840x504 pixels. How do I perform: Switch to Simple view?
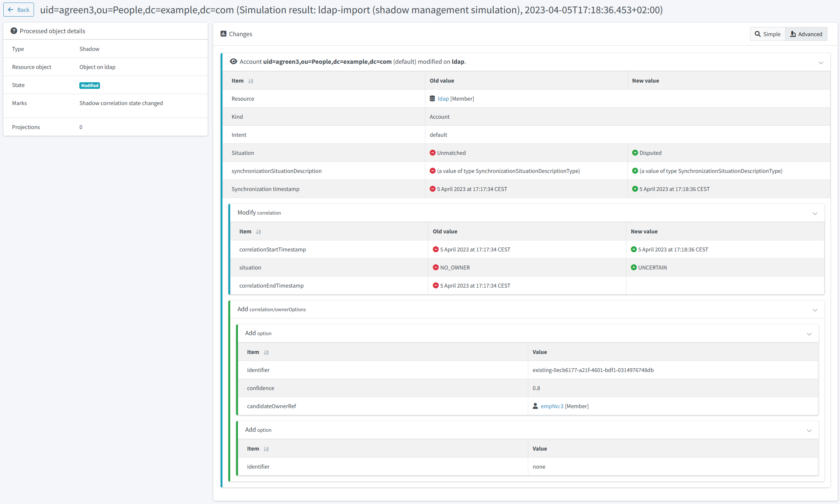(x=767, y=34)
